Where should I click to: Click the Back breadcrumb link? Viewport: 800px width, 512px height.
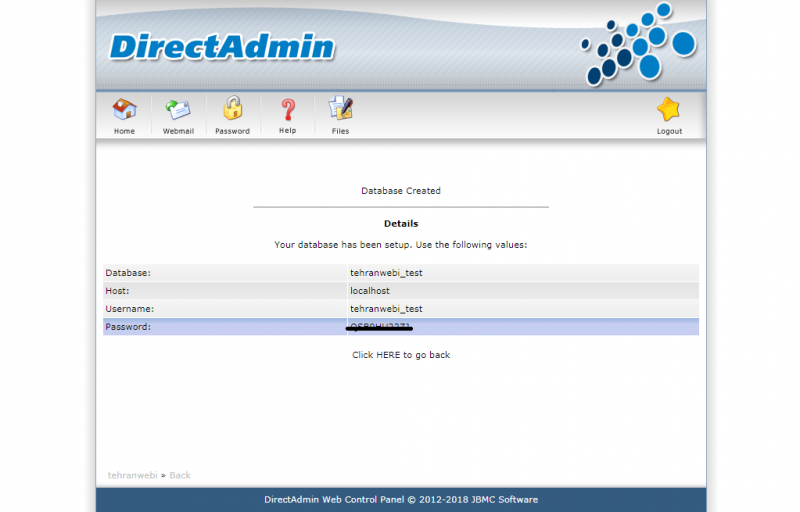click(x=180, y=475)
